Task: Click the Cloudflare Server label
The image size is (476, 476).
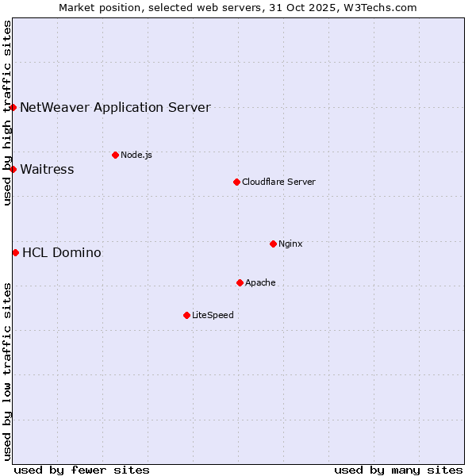Action: pos(278,182)
